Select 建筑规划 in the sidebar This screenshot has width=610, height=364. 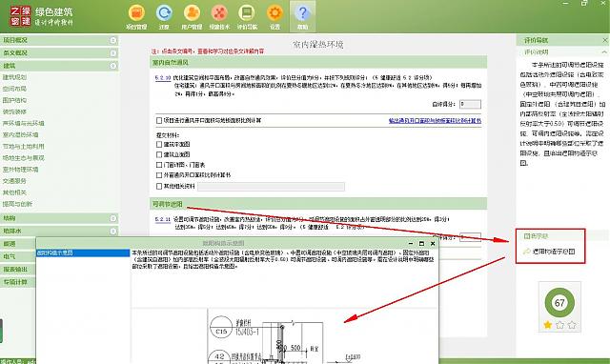(x=15, y=77)
